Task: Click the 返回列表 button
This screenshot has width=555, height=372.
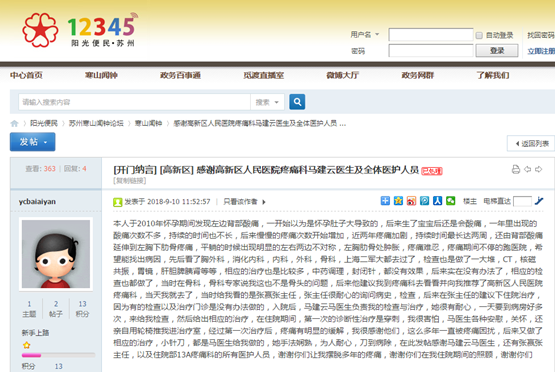Action: click(531, 143)
